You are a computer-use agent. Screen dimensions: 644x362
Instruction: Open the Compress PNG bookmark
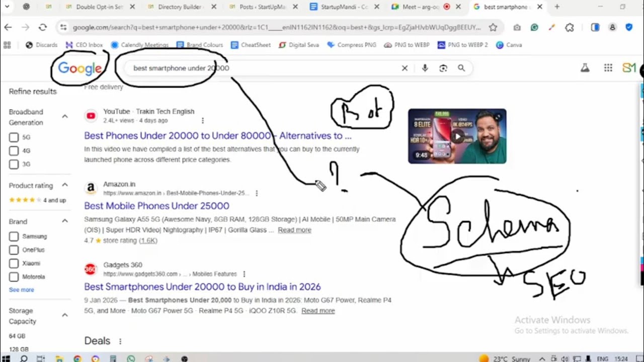(352, 45)
